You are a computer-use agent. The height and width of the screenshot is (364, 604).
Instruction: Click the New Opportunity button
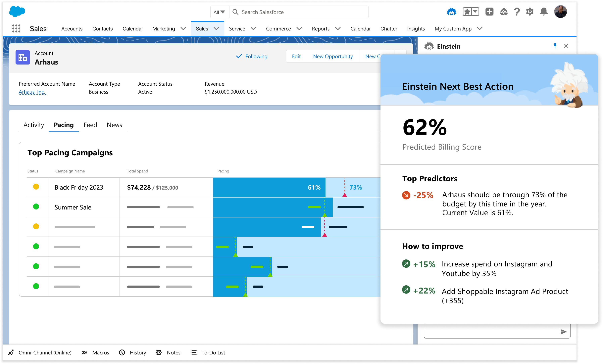click(333, 56)
